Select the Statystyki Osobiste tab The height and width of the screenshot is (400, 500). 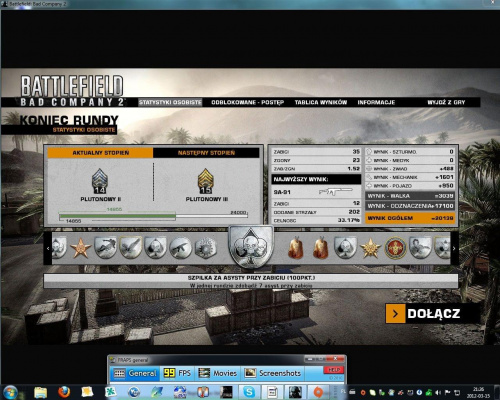170,102
